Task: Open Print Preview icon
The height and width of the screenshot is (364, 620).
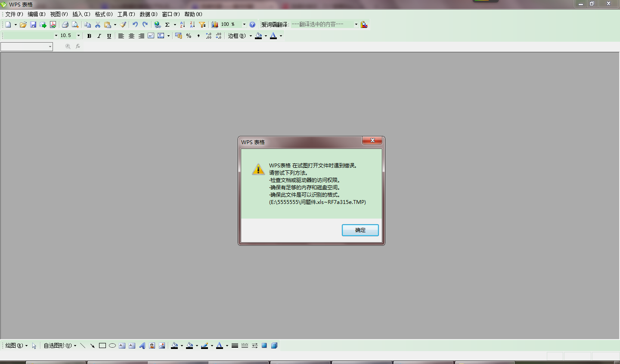Action: 75,25
